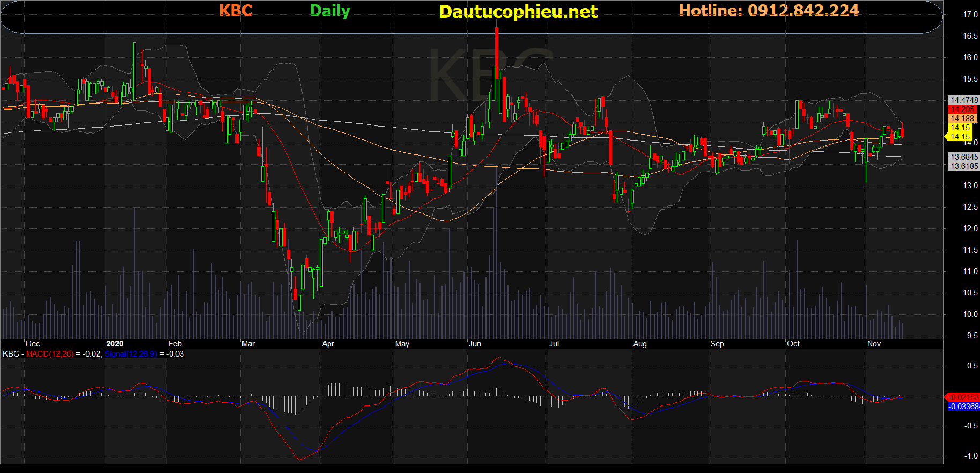Viewport: 980px width, 473px height.
Task: Click the orange 14.188 price tag
Action: coord(962,119)
